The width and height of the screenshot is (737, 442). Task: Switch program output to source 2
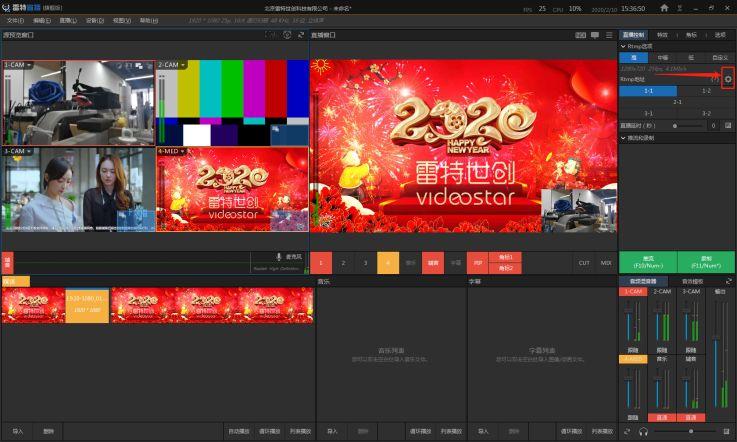coord(343,263)
